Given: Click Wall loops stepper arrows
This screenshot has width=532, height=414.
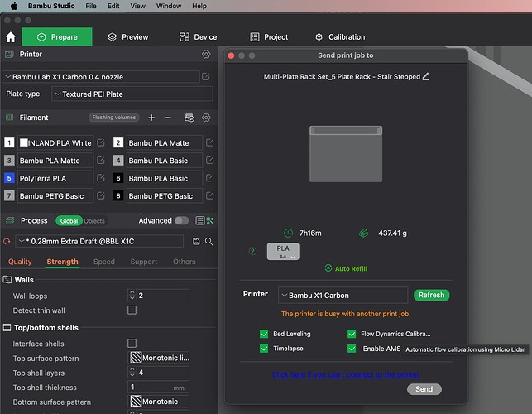Looking at the screenshot, I should (x=132, y=295).
